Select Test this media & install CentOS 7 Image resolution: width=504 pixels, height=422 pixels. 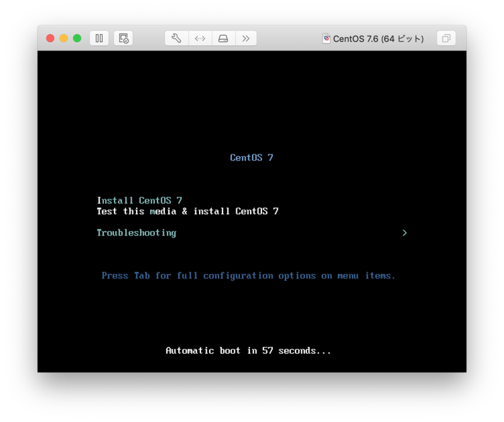point(188,211)
